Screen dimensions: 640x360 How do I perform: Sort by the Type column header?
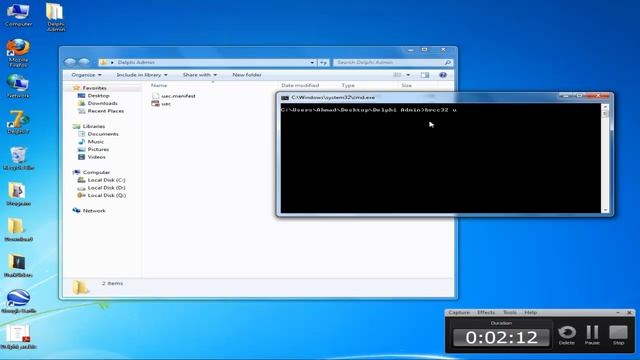[348, 85]
